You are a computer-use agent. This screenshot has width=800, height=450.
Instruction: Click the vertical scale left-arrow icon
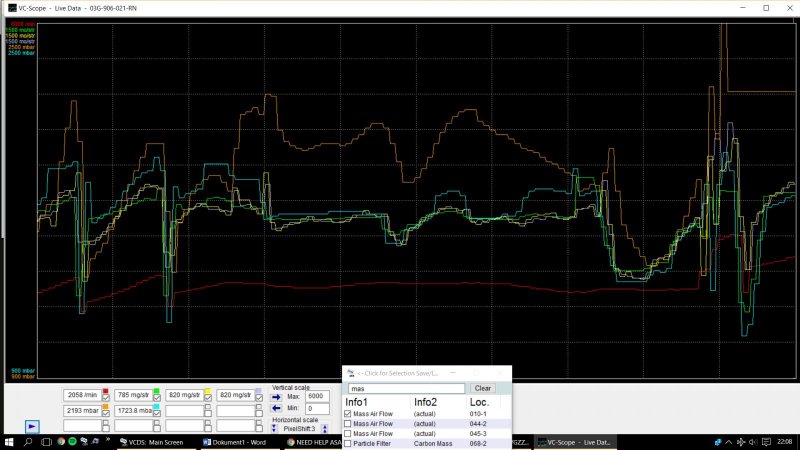277,409
